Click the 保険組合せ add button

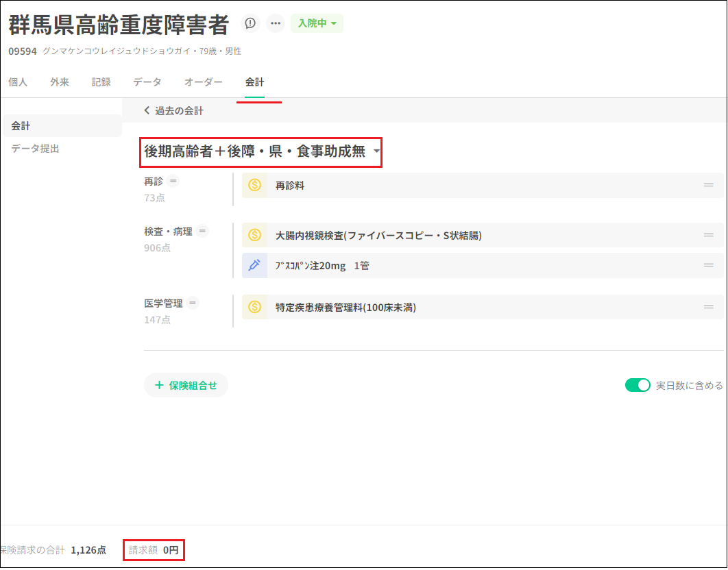tap(186, 385)
